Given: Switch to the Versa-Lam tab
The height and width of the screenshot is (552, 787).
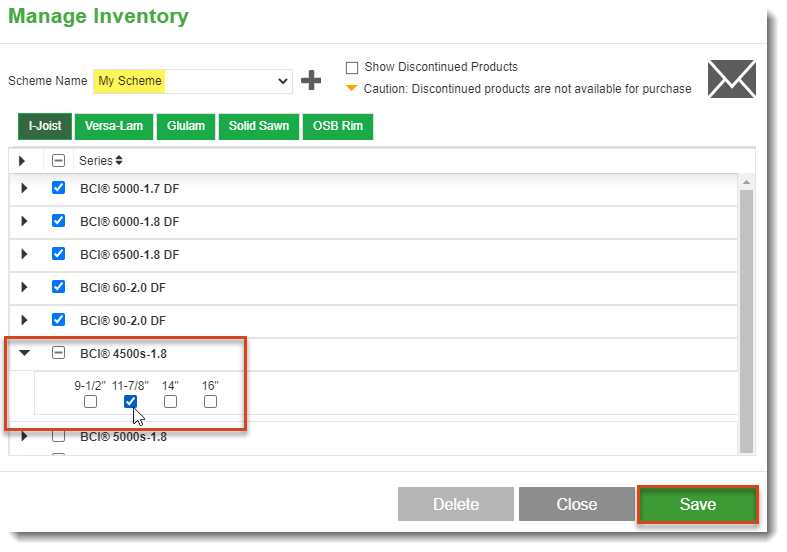Looking at the screenshot, I should (x=114, y=126).
